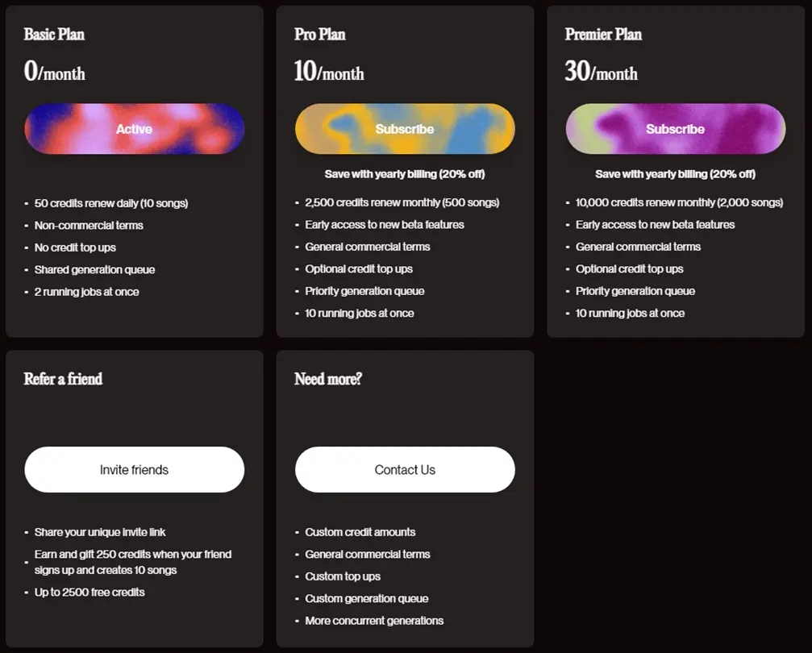Click the Refer a friend heading
The width and height of the screenshot is (812, 653).
(x=63, y=379)
